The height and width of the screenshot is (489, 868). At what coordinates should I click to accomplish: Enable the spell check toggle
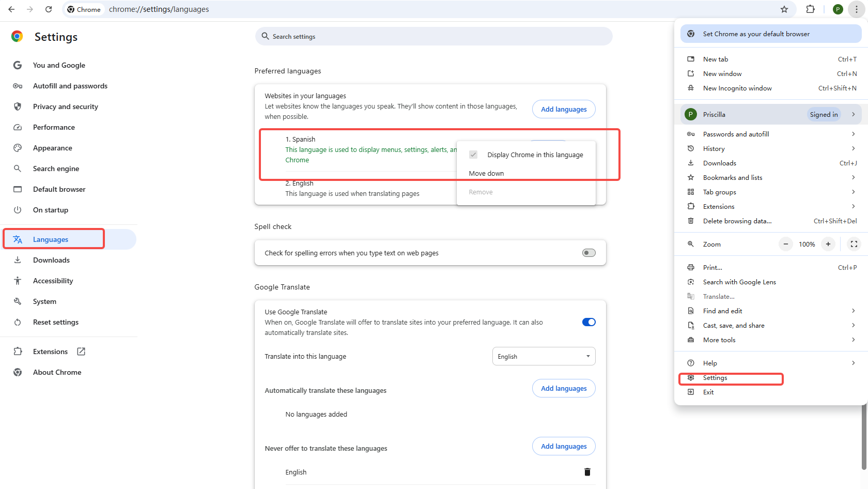point(588,253)
